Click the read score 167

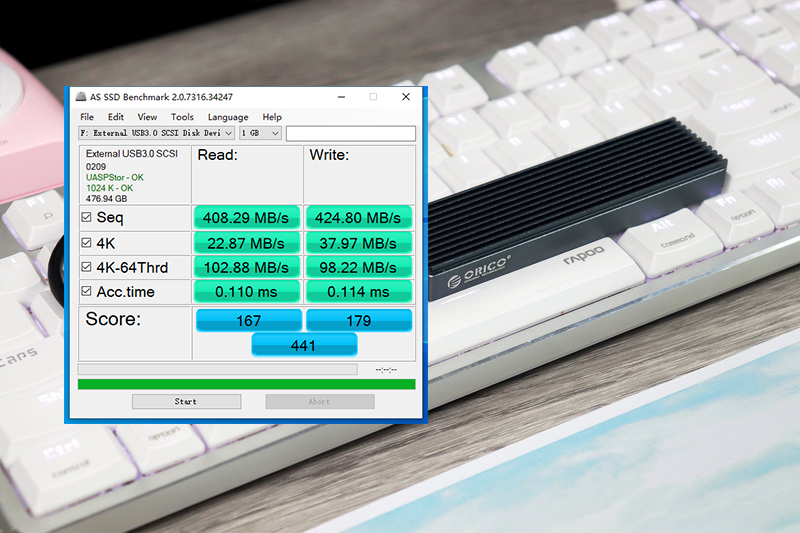(249, 320)
